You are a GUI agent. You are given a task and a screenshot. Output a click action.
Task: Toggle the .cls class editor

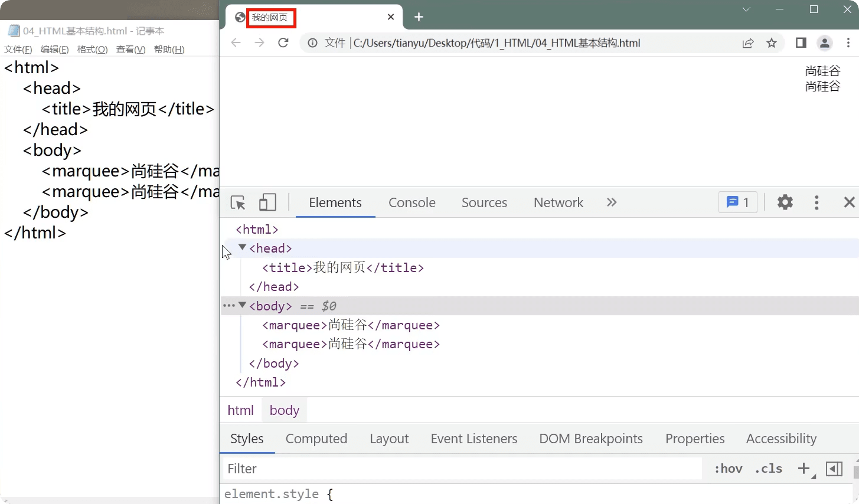tap(768, 469)
